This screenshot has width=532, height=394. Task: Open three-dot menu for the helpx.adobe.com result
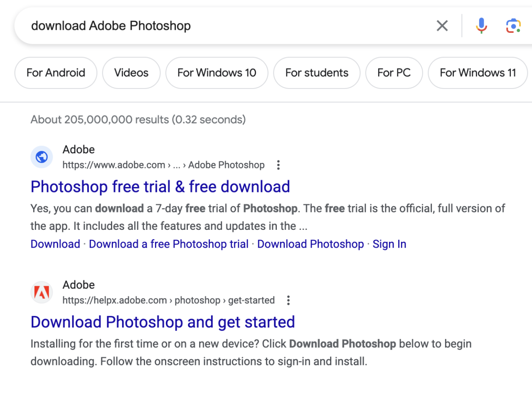[x=288, y=300]
